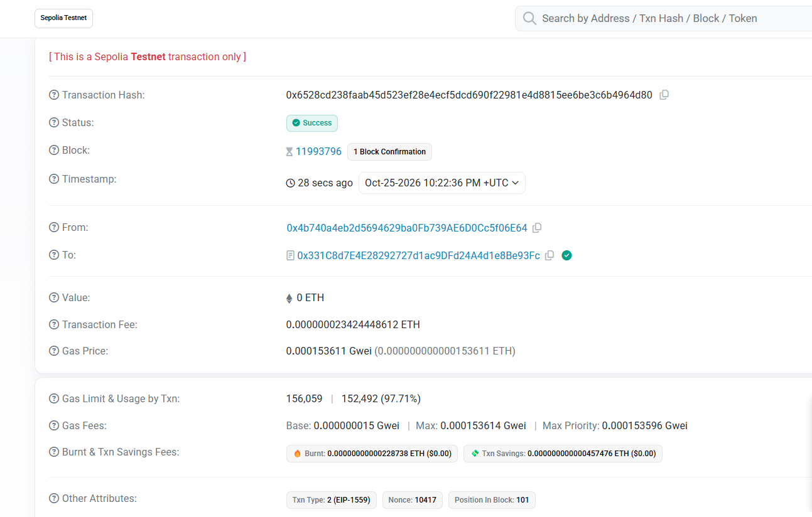The height and width of the screenshot is (517, 812).
Task: Click the Txn Type: 2 (EIP-1559) badge
Action: [x=332, y=500]
